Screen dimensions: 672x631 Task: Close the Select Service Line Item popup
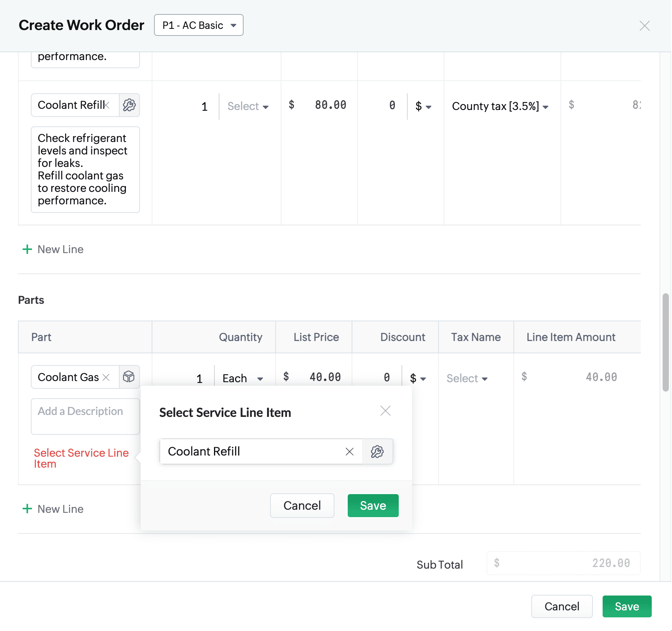click(x=386, y=411)
